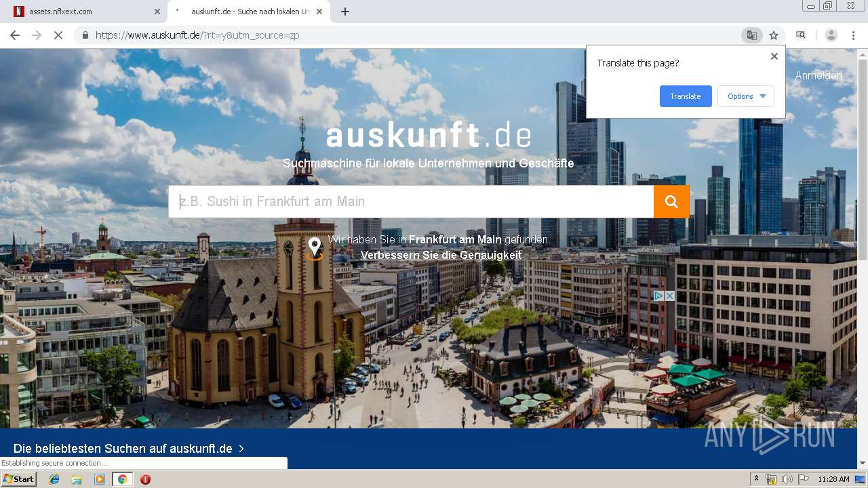Click the network tray icon
Screen dimensions: 868x488
[771, 479]
